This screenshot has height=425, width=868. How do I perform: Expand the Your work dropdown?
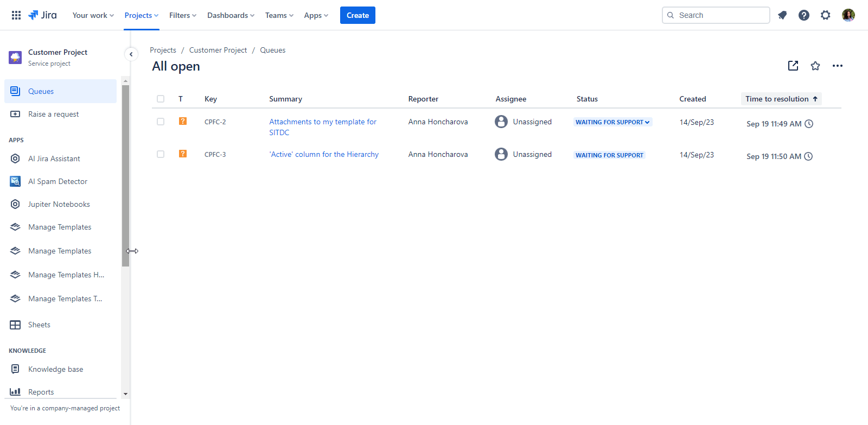pos(93,15)
